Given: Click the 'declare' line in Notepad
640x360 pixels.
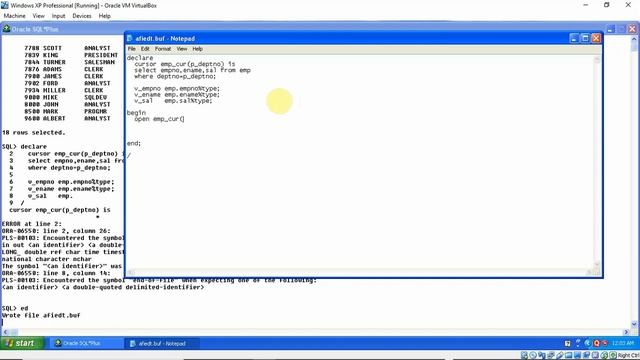Looking at the screenshot, I should click(x=140, y=58).
